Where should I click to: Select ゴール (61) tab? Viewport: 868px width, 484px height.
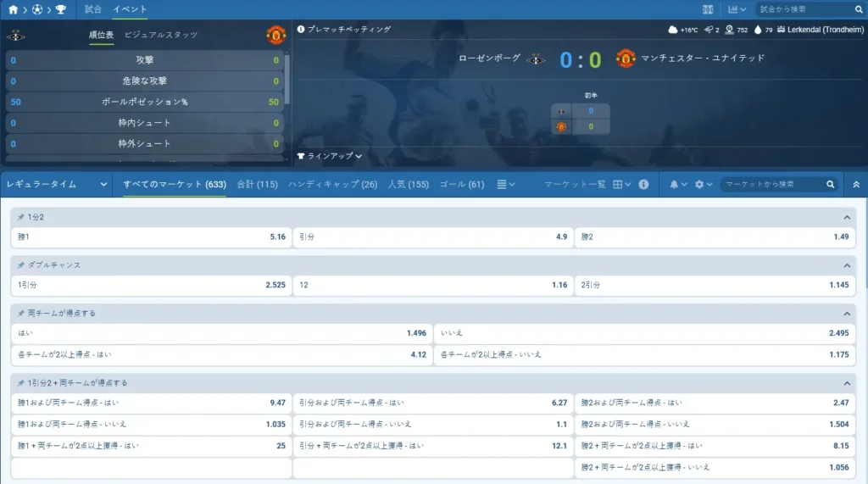(x=462, y=185)
